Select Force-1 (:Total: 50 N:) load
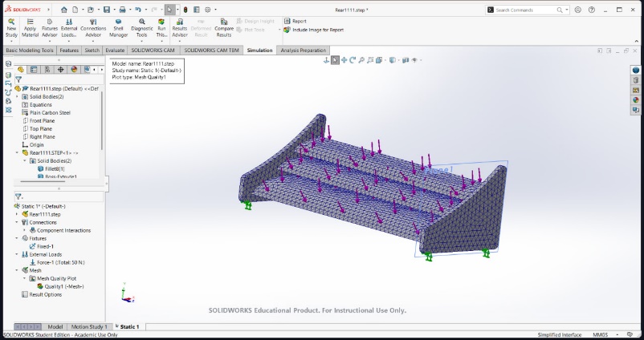The height and width of the screenshot is (340, 644). pyautogui.click(x=57, y=262)
